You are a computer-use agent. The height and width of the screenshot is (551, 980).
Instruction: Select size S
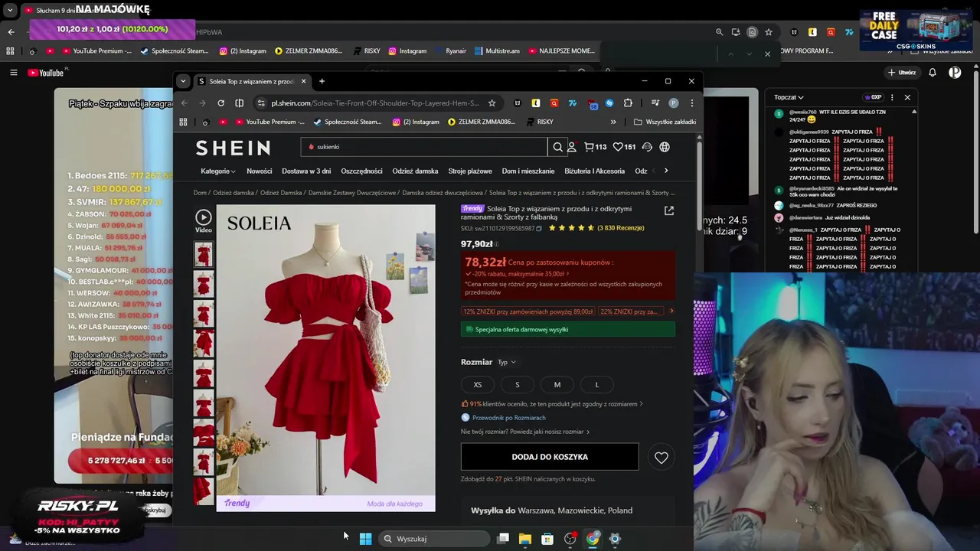pos(518,385)
